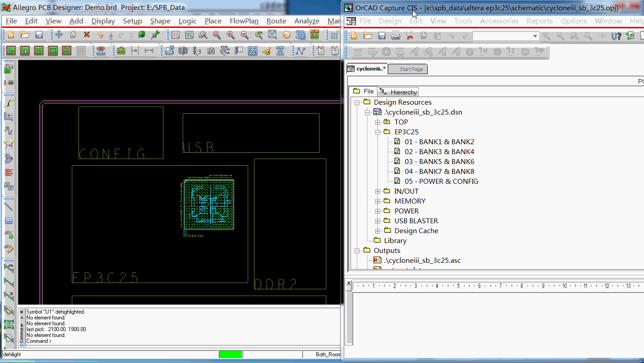Click the Print icon in OrCAD Capture

point(395,36)
